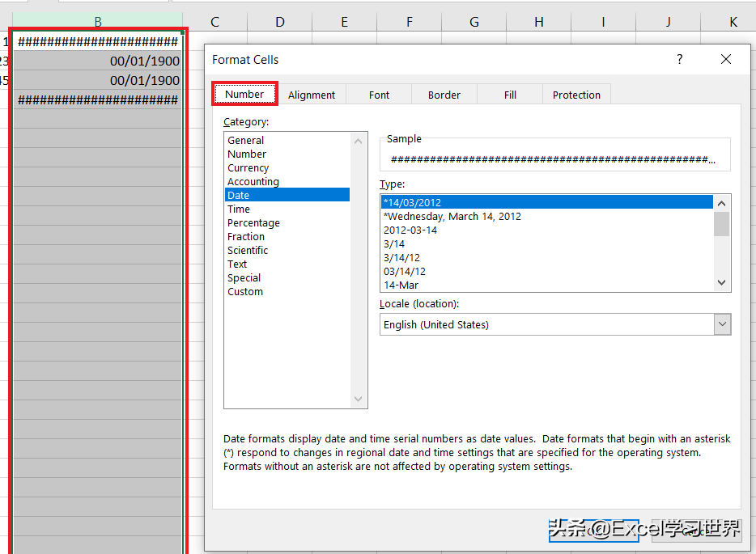This screenshot has width=756, height=554.
Task: Choose the Currency category
Action: (287, 167)
